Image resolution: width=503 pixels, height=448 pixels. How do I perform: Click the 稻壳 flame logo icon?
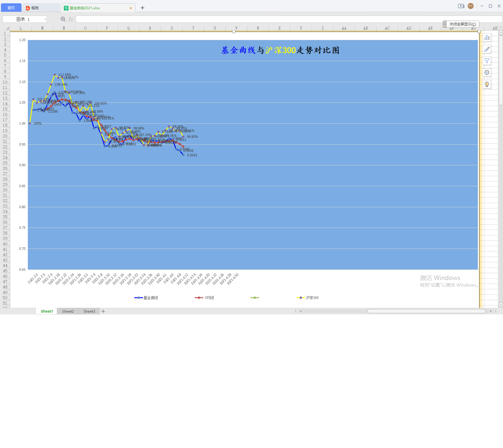coord(28,8)
